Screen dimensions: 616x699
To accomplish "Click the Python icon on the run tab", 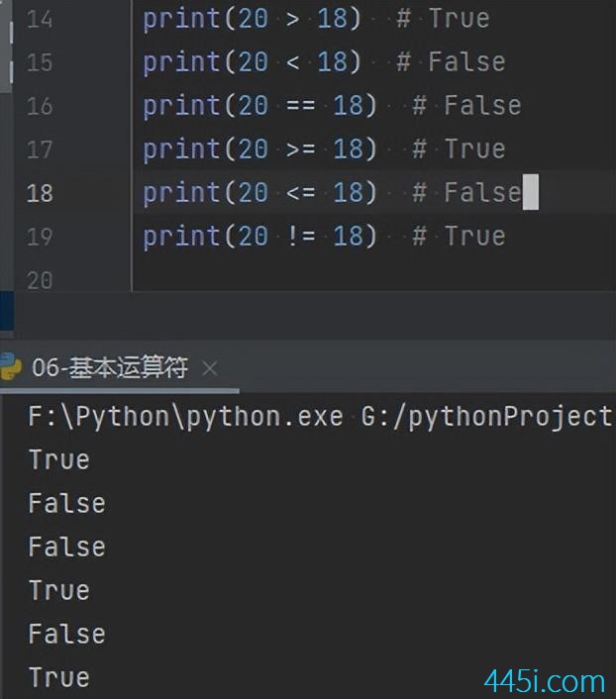I will [11, 367].
